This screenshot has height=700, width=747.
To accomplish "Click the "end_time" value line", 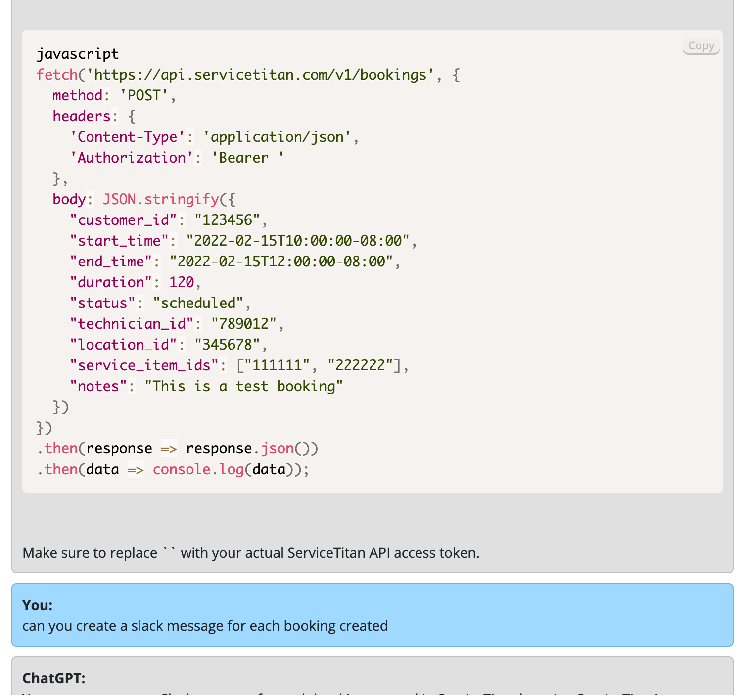I will tap(235, 262).
